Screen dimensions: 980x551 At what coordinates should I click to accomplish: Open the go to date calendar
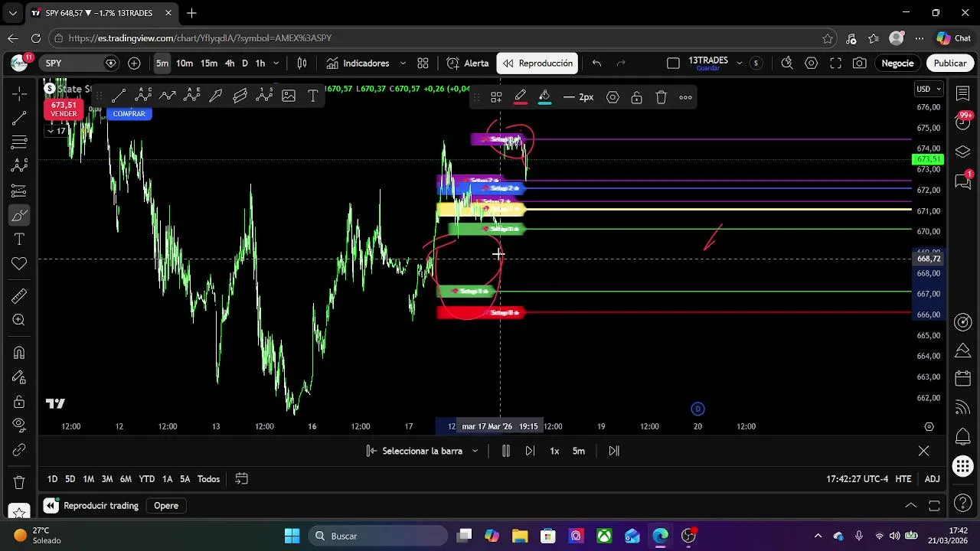pos(241,479)
